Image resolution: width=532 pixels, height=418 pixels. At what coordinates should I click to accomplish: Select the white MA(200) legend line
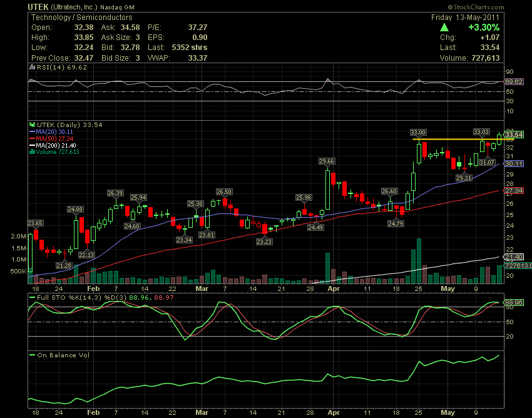click(x=33, y=145)
